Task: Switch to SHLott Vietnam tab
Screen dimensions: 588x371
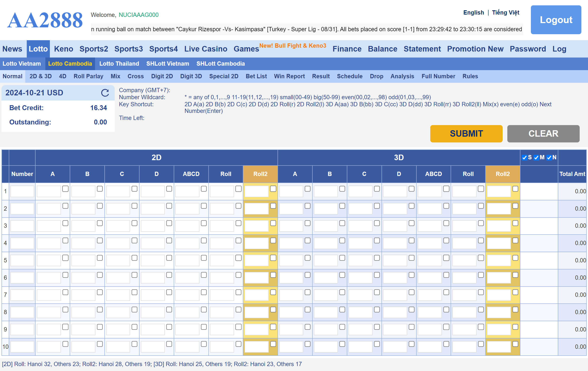Action: point(168,64)
